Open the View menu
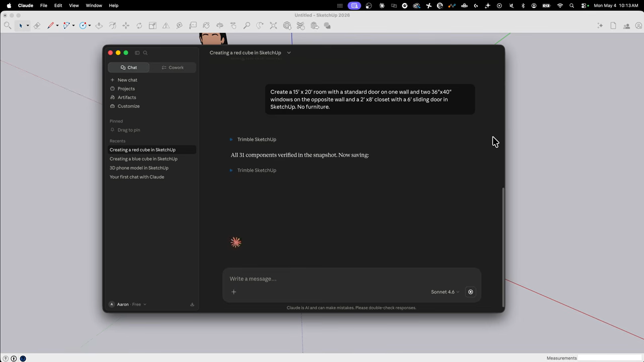This screenshot has height=362, width=644. click(x=74, y=6)
